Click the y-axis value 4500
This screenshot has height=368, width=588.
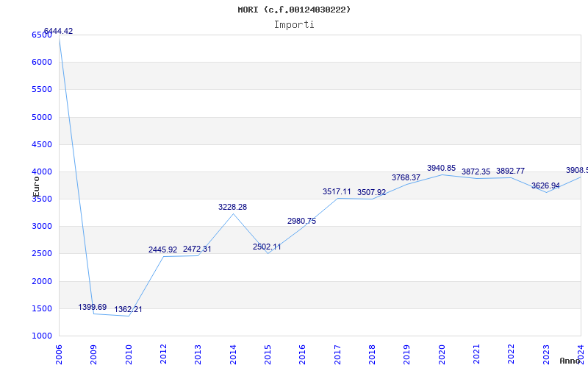42,144
